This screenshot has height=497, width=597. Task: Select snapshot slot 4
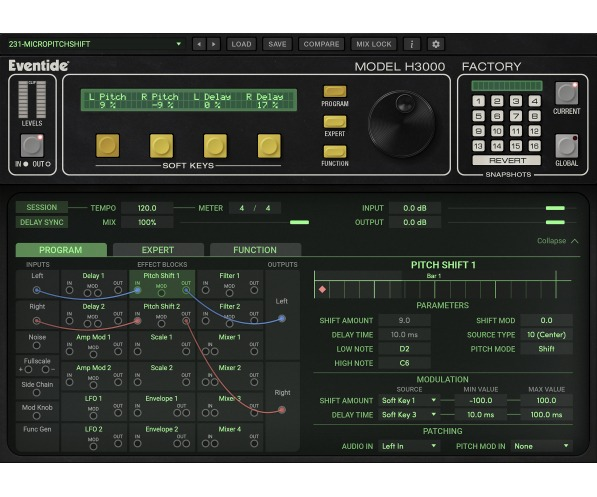click(534, 101)
